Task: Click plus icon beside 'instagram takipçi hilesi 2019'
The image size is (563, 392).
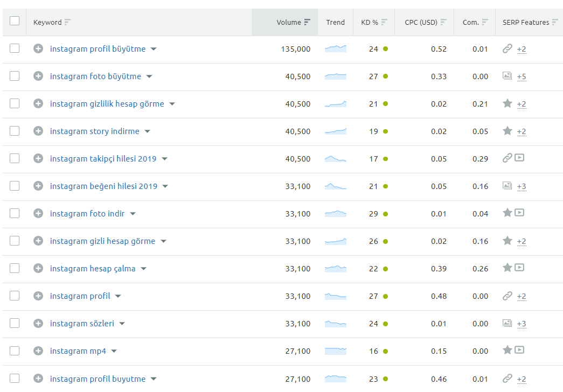Action: pyautogui.click(x=38, y=158)
